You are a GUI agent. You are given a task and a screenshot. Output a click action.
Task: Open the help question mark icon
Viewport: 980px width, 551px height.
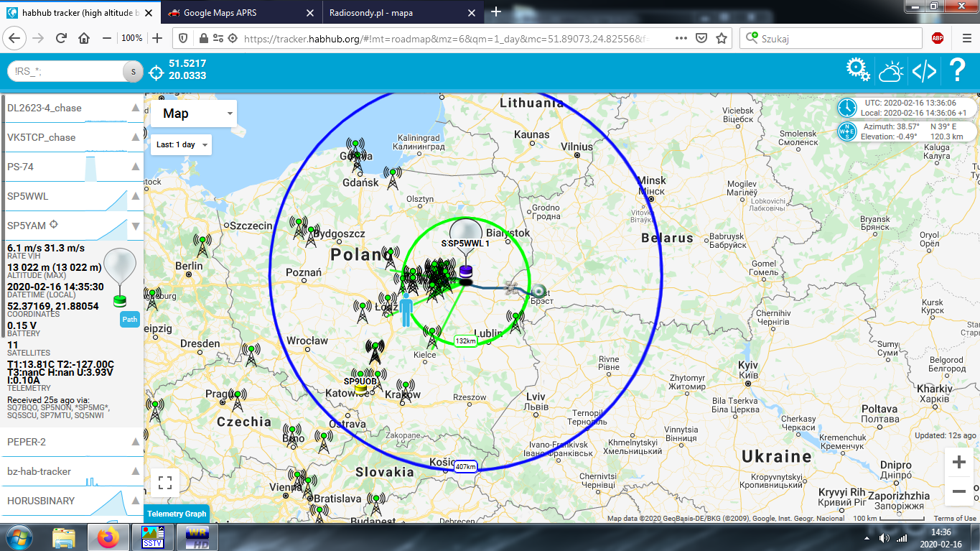[957, 70]
